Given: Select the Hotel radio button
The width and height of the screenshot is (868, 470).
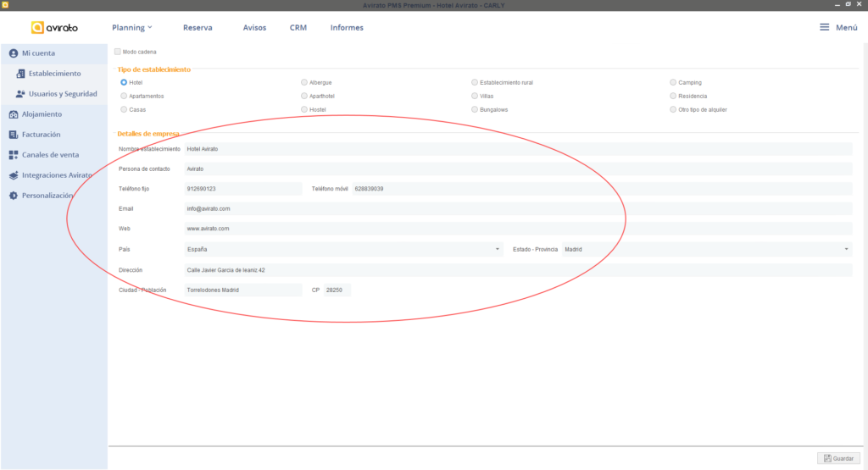Looking at the screenshot, I should click(x=124, y=82).
